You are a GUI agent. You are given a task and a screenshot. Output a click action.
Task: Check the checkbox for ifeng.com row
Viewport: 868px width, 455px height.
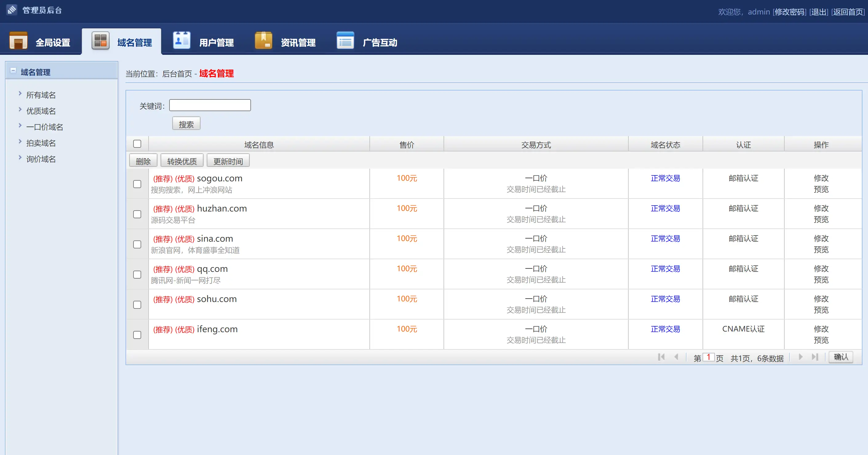click(x=137, y=335)
